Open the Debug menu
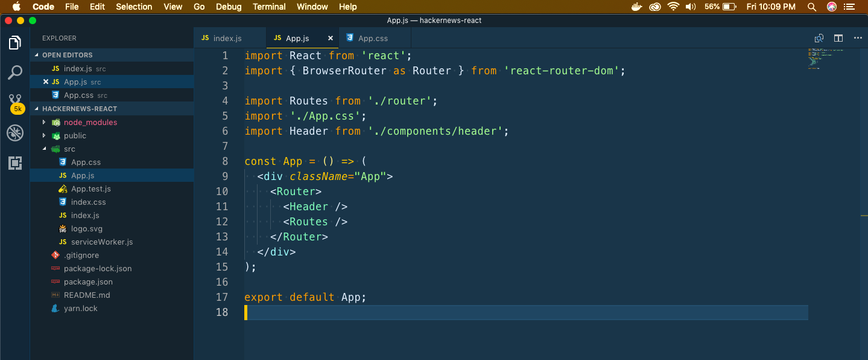Screen dimensions: 868x360 (x=229, y=7)
